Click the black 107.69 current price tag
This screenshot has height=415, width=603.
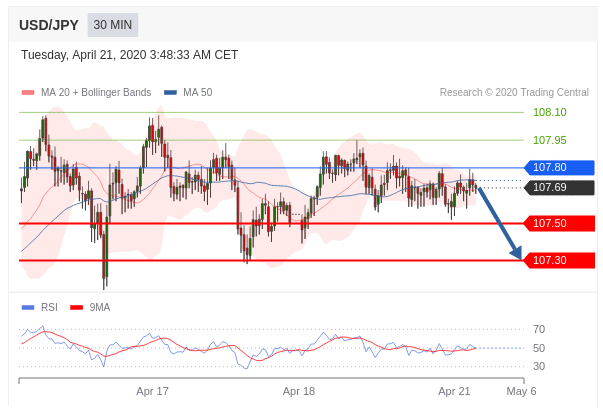pyautogui.click(x=560, y=188)
